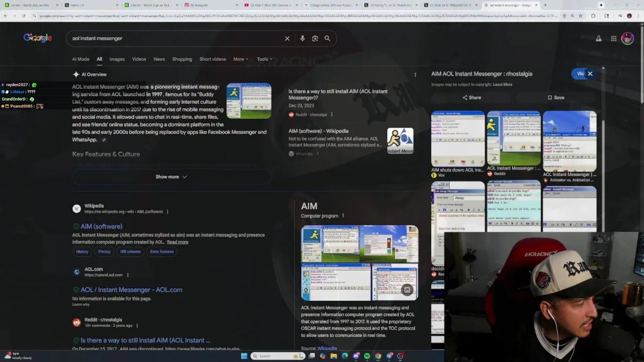Open Discord from the taskbar

356,356
